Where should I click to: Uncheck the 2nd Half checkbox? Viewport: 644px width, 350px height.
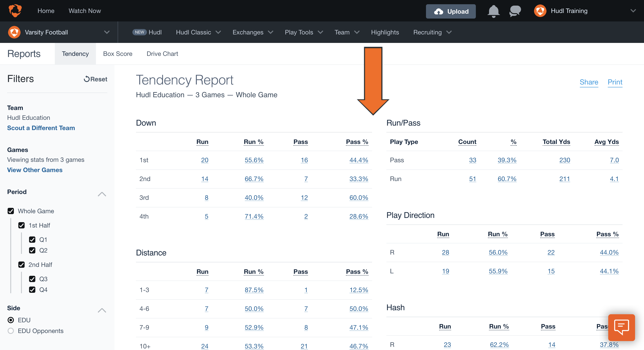pos(21,265)
